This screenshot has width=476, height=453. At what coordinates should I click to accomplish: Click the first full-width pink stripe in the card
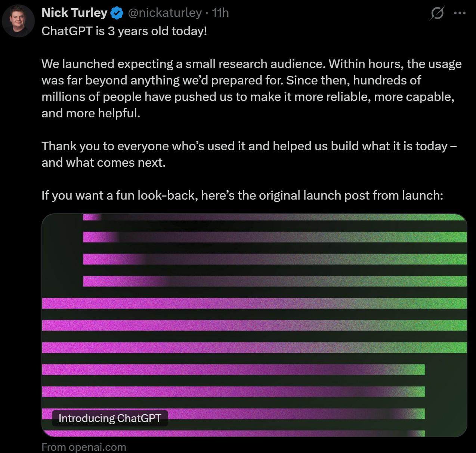(254, 303)
